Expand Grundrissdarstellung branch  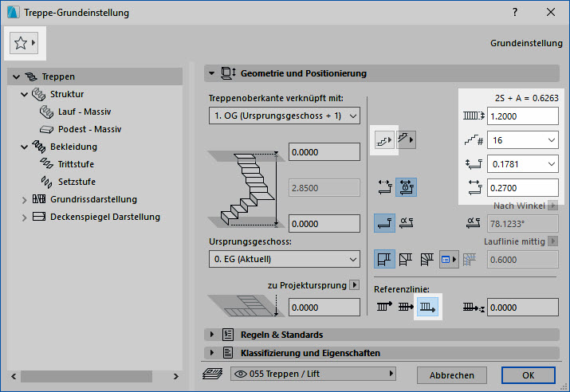[25, 200]
